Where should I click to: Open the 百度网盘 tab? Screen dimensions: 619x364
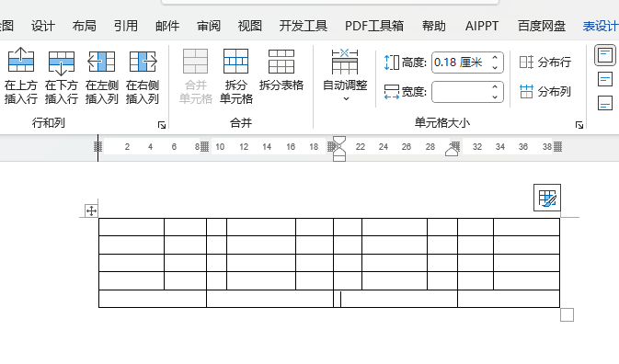(x=542, y=26)
